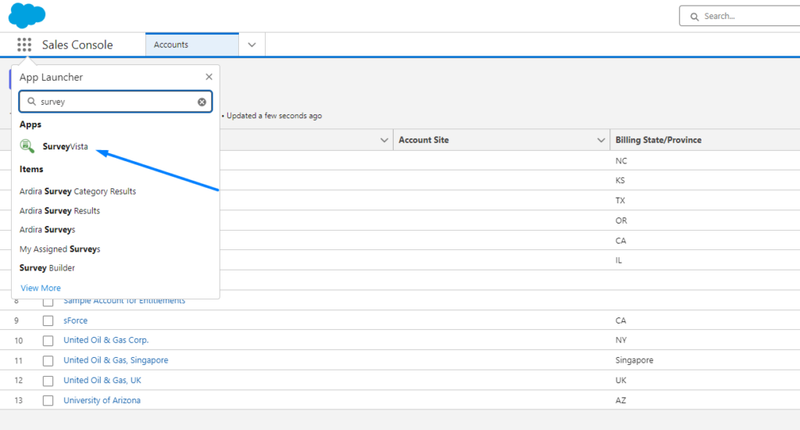Image resolution: width=800 pixels, height=430 pixels.
Task: Open the SurveyVista app
Action: point(65,146)
